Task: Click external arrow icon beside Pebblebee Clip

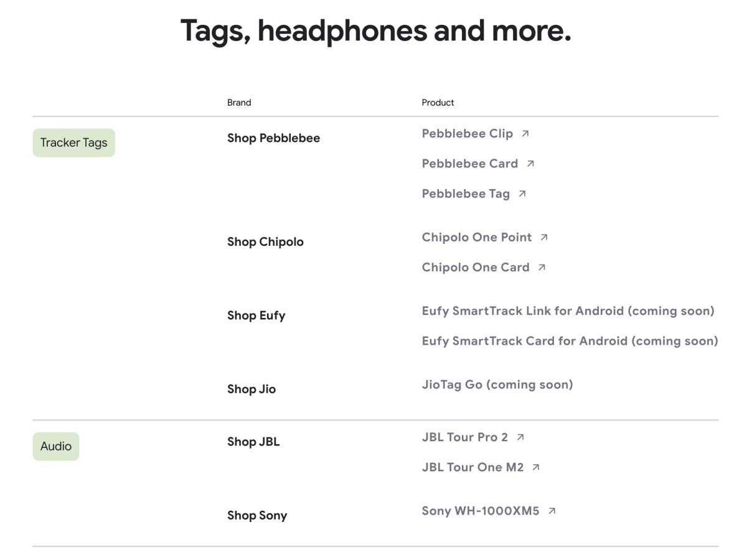Action: click(525, 133)
